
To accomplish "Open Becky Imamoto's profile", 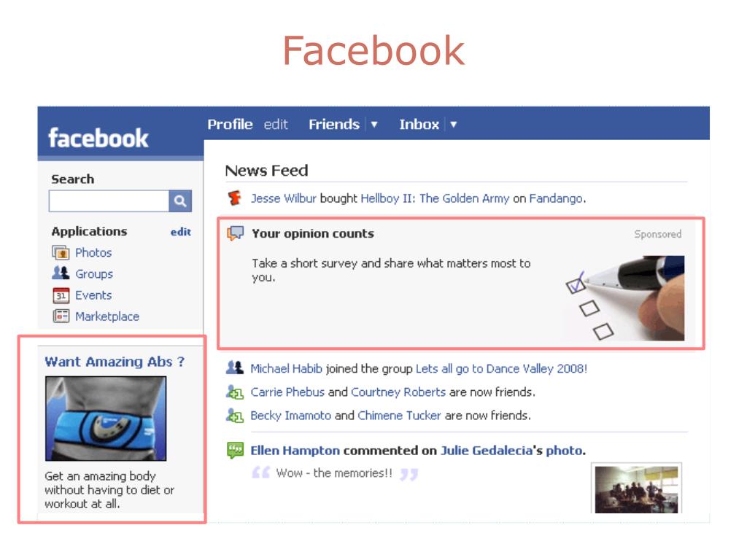I will [290, 415].
